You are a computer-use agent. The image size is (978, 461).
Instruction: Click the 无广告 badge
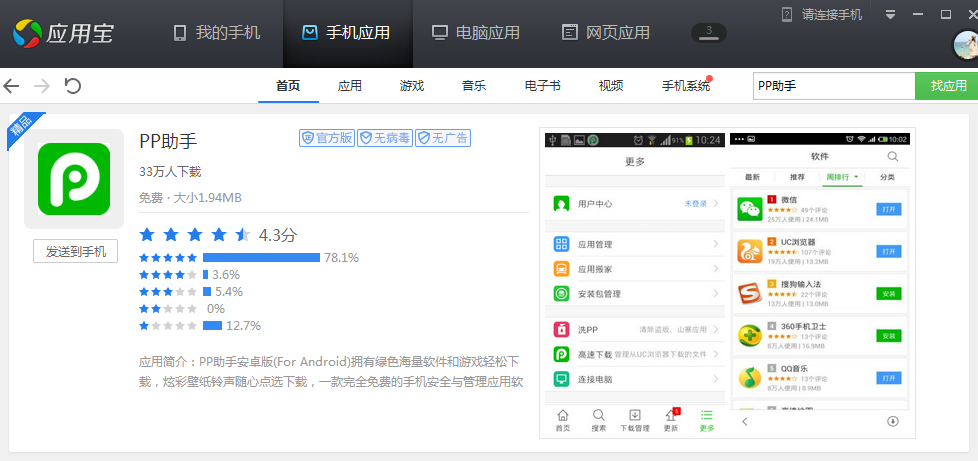(443, 138)
